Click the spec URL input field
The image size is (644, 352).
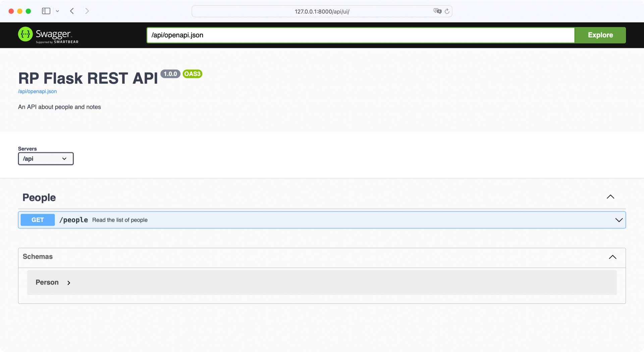point(359,35)
